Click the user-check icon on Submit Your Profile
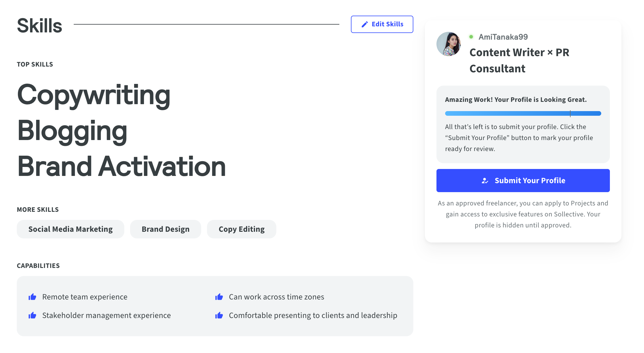The height and width of the screenshot is (353, 644). point(485,181)
